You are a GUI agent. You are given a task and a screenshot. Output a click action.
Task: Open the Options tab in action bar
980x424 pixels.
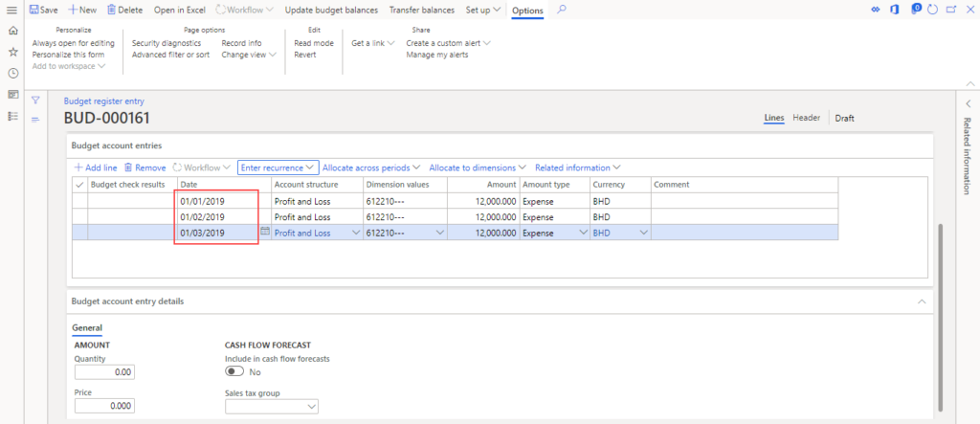pyautogui.click(x=527, y=10)
